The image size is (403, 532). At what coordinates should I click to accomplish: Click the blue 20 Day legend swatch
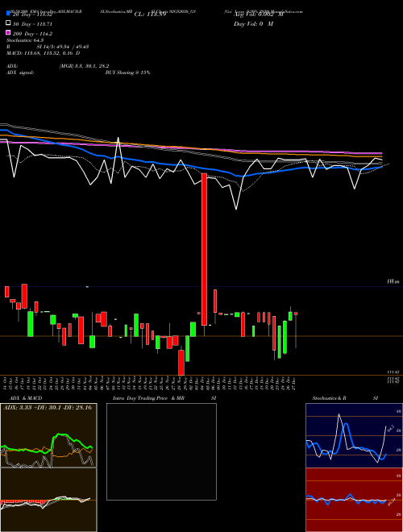tap(8, 15)
